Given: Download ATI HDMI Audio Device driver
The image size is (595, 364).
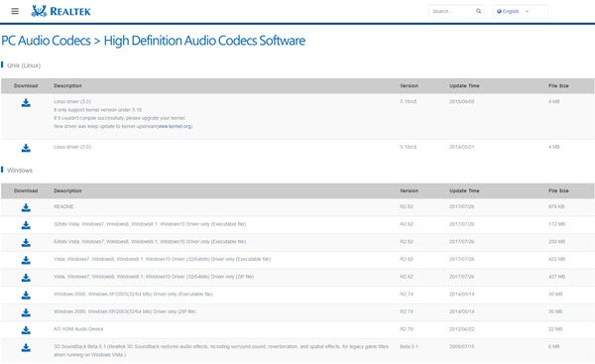Looking at the screenshot, I should click(x=26, y=330).
